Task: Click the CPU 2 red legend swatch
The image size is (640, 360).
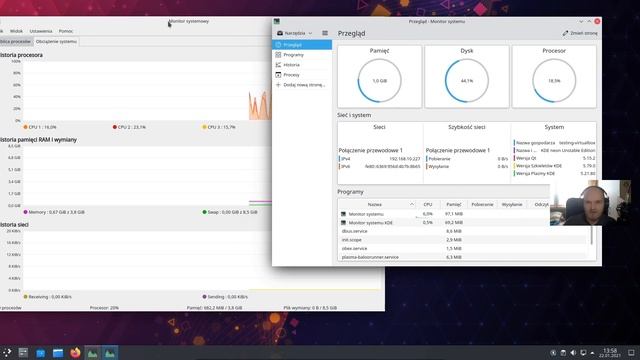Action: (x=115, y=127)
